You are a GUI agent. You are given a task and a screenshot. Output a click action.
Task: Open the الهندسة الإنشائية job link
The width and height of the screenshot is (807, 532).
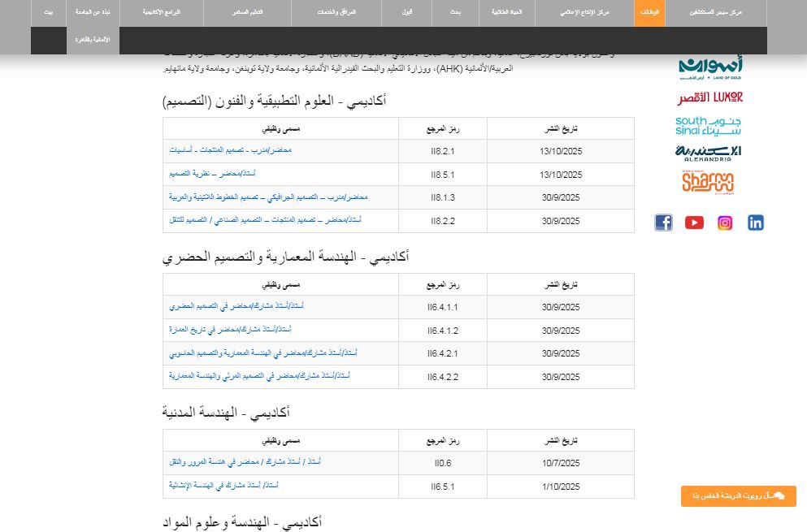click(x=223, y=486)
